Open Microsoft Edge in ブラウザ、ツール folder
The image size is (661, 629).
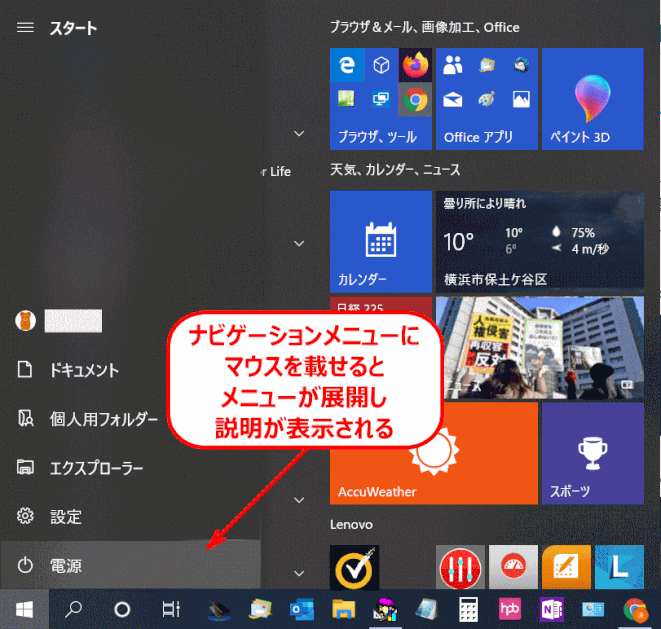(347, 65)
